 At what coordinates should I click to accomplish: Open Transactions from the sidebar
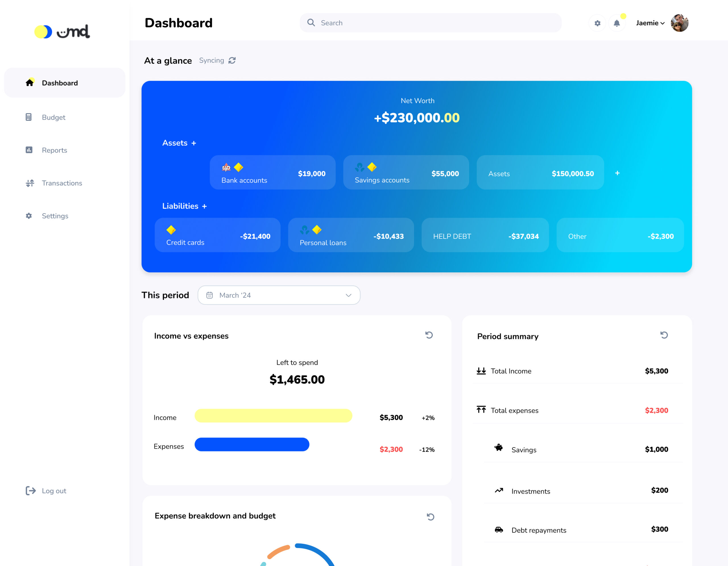click(62, 183)
